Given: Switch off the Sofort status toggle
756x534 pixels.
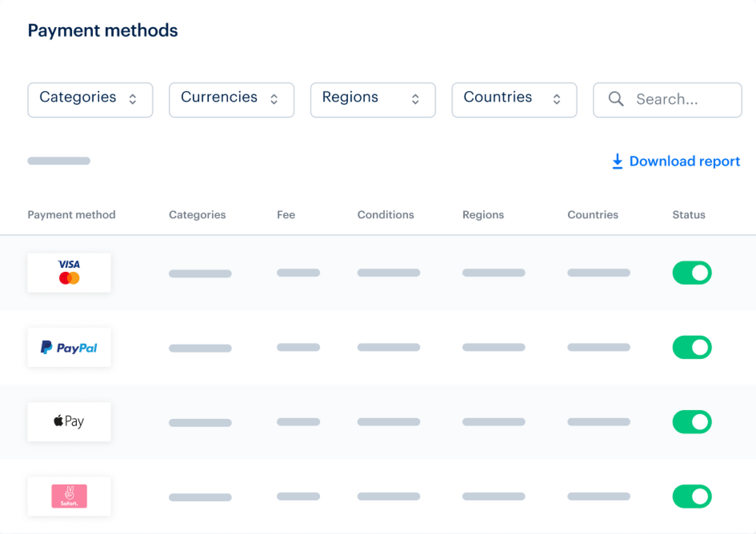Looking at the screenshot, I should (691, 496).
